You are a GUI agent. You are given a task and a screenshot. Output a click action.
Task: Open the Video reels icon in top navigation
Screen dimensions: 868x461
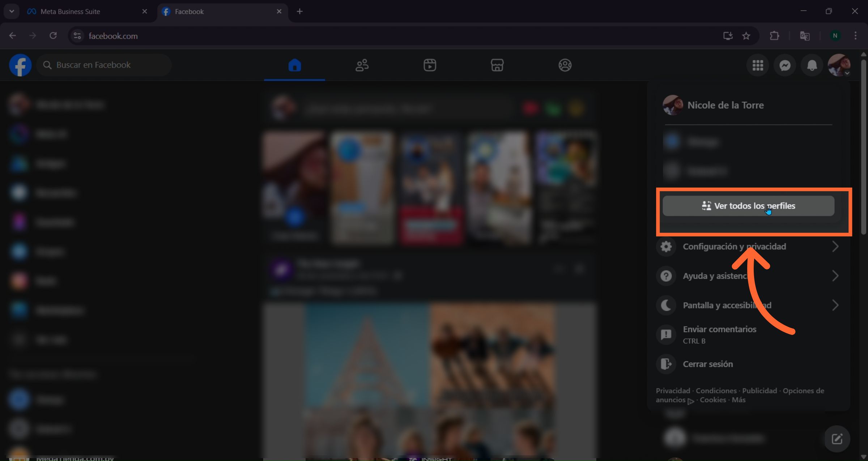point(430,65)
